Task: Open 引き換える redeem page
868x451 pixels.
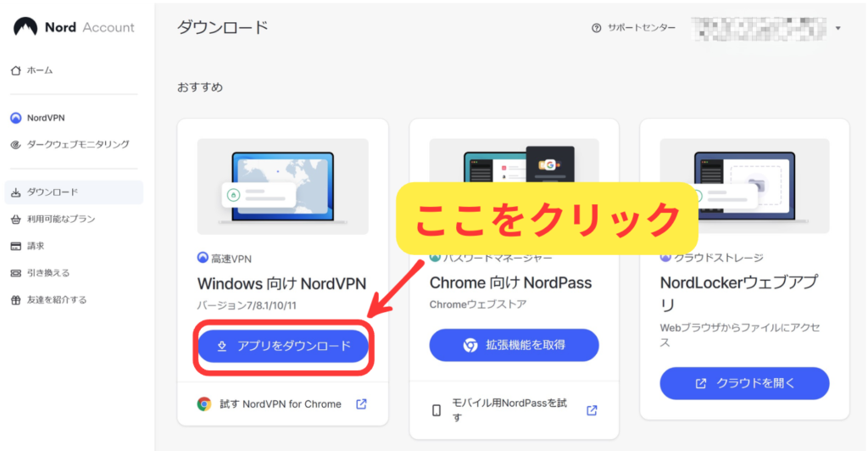Action: coord(48,273)
